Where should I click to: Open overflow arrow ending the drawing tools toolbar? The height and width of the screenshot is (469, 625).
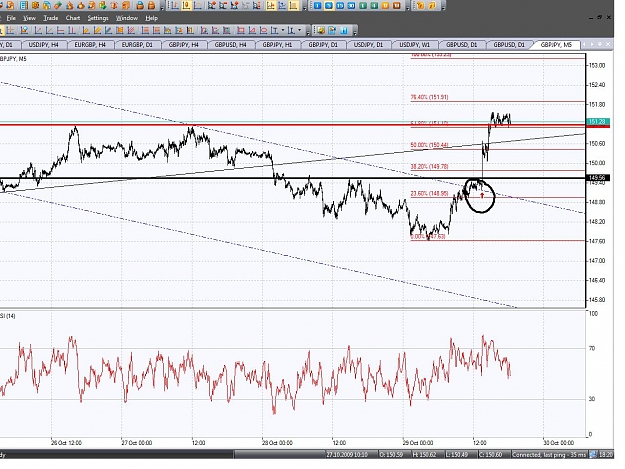pos(308,32)
